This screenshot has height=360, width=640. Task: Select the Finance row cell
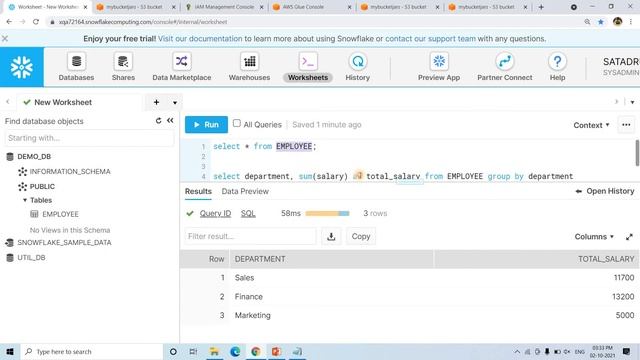click(x=249, y=297)
